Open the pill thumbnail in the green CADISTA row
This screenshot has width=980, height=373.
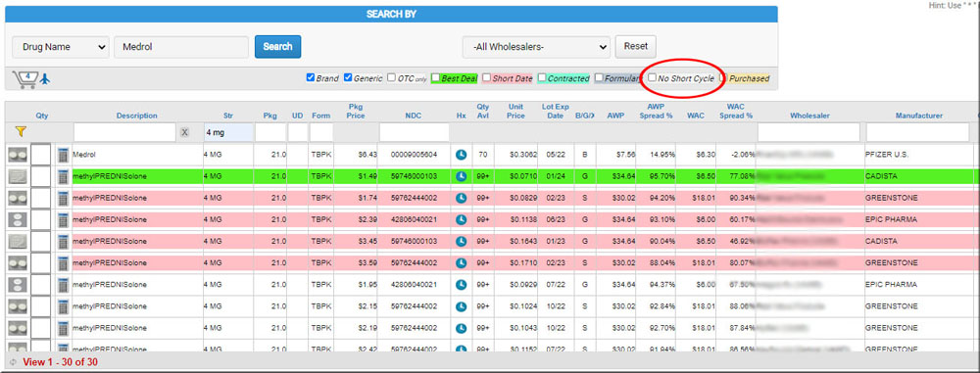(x=18, y=176)
